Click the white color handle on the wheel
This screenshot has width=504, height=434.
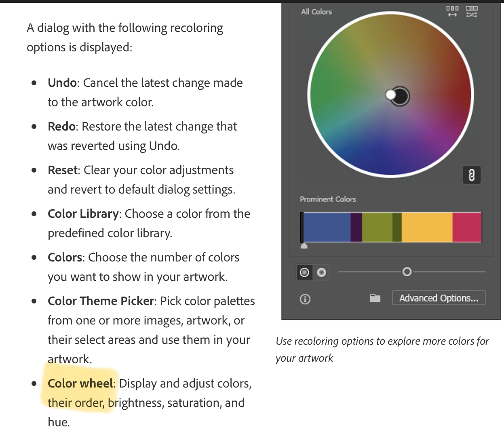(x=390, y=94)
